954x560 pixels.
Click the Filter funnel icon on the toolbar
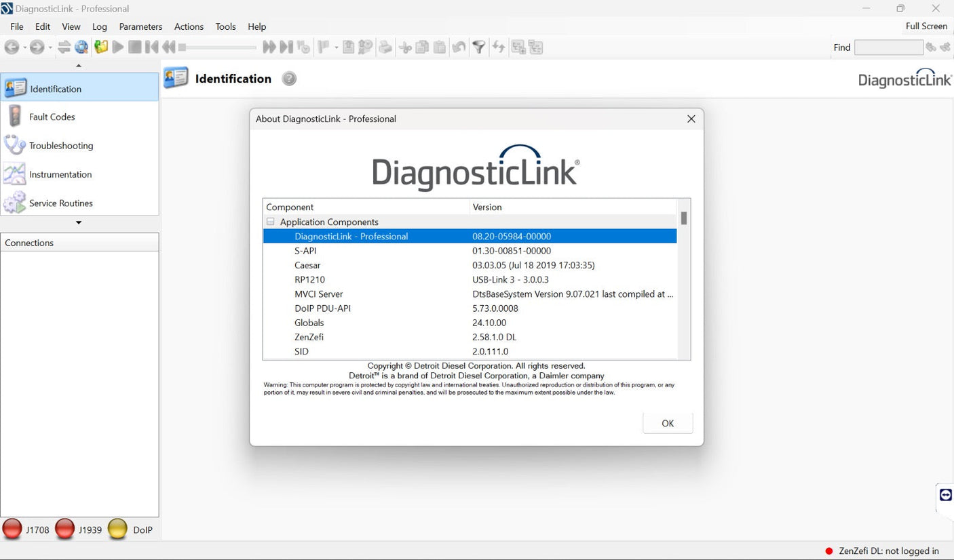[479, 47]
